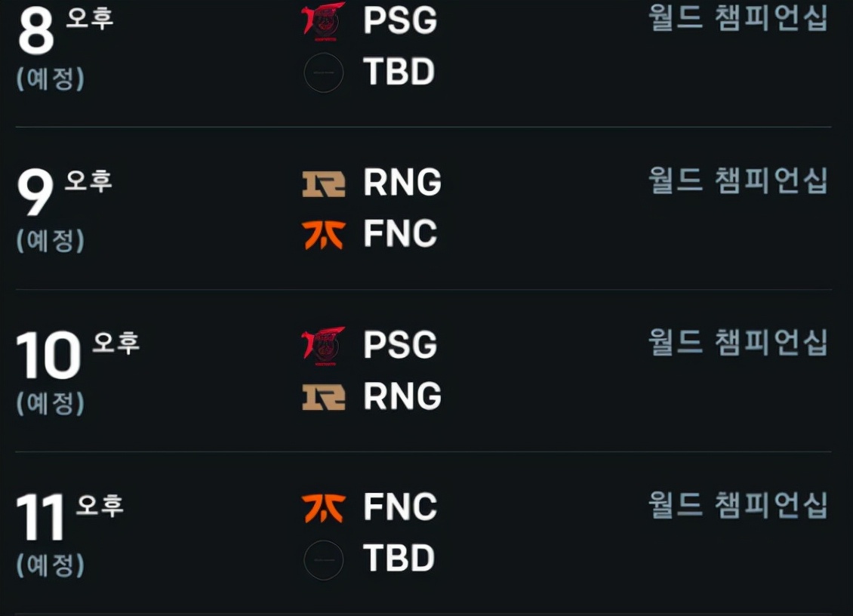Select the RNG logo in the 10 PM match
The image size is (853, 616).
tap(323, 397)
